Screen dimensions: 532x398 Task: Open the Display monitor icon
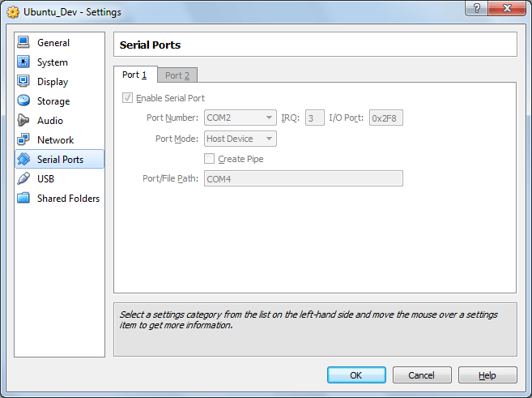[x=23, y=82]
